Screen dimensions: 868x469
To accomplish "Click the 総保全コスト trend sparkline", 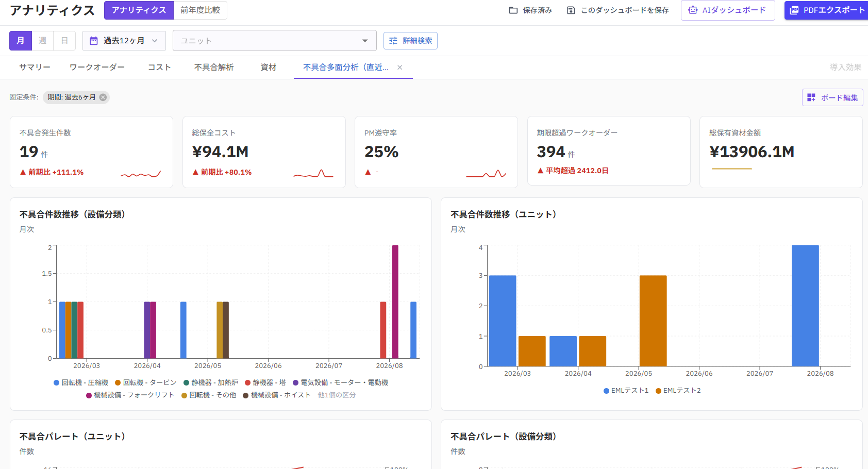I will (313, 174).
